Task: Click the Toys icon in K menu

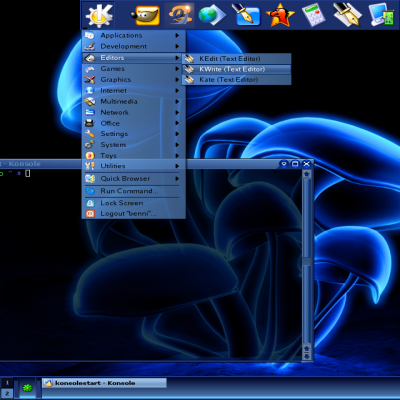Action: [90, 155]
